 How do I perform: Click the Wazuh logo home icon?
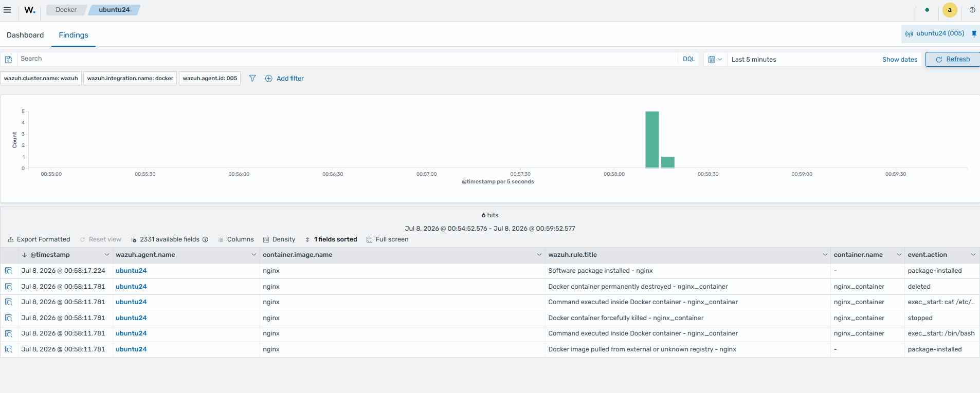pyautogui.click(x=30, y=10)
